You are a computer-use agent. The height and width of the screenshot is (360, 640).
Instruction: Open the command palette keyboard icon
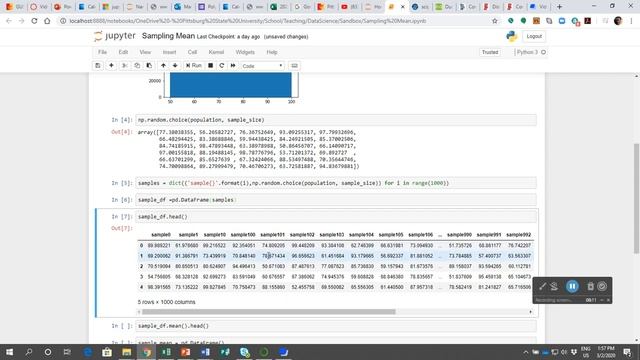pyautogui.click(x=294, y=66)
